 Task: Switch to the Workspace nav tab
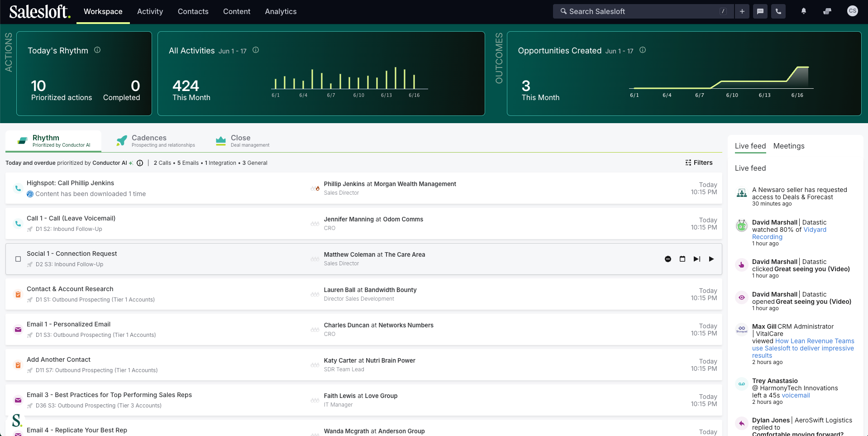(x=103, y=12)
